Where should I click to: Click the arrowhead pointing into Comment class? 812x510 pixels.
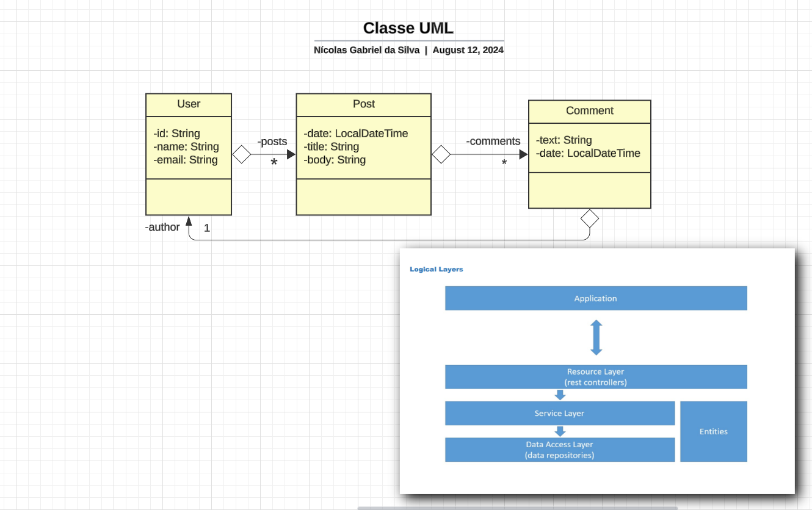tap(523, 154)
